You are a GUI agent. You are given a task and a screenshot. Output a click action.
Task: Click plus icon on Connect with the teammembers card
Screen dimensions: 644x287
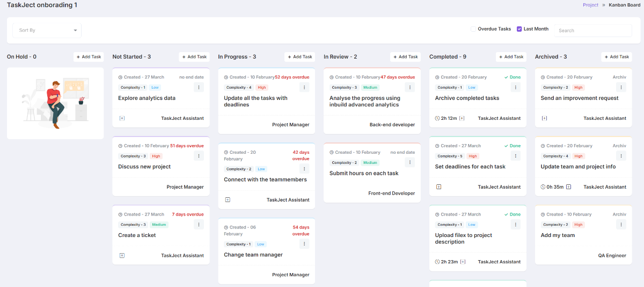coord(228,200)
